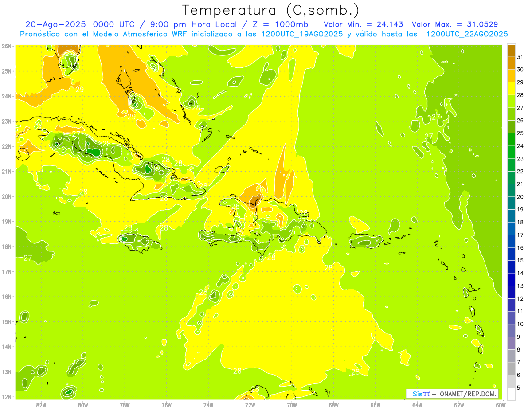Screen dimensions: 532x411
Task: Click the valid-until time '1200UTC_22AGO2025'
Action: click(467, 34)
